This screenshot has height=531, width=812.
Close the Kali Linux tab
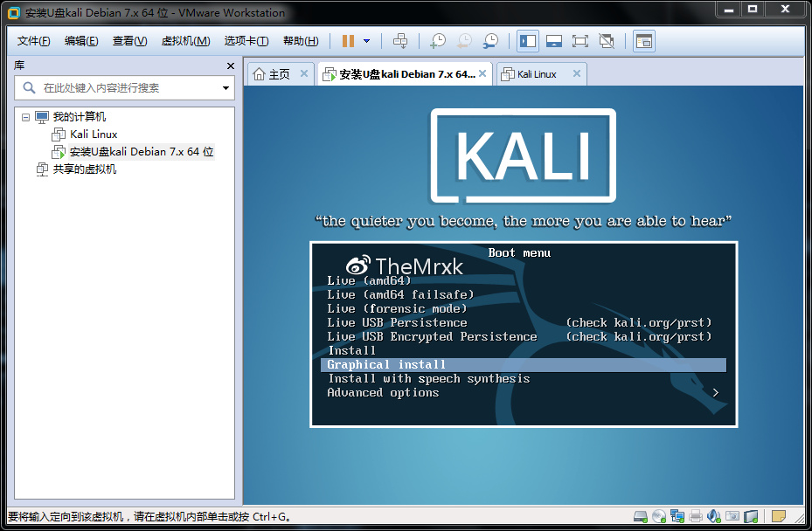pos(576,73)
